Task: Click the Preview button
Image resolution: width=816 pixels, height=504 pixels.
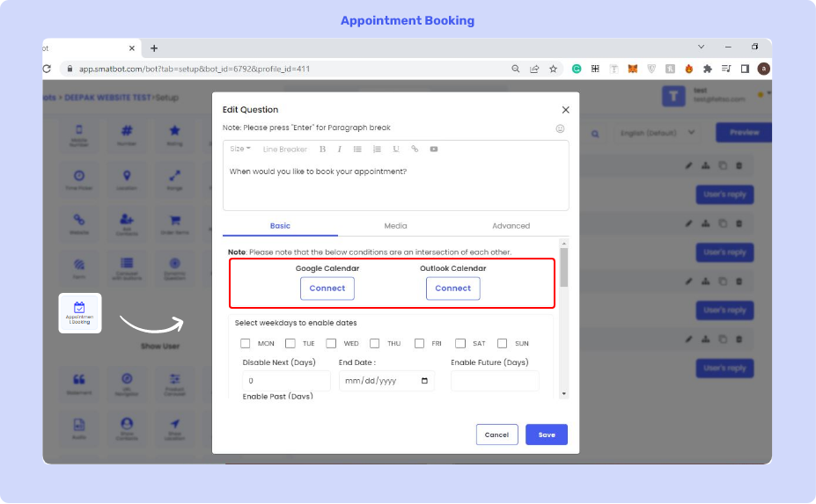Action: [x=744, y=133]
